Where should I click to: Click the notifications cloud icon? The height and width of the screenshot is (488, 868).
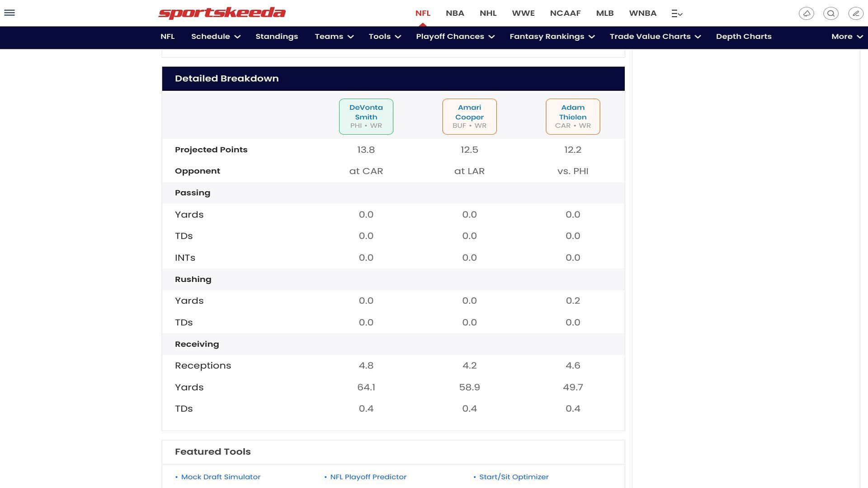click(x=807, y=14)
